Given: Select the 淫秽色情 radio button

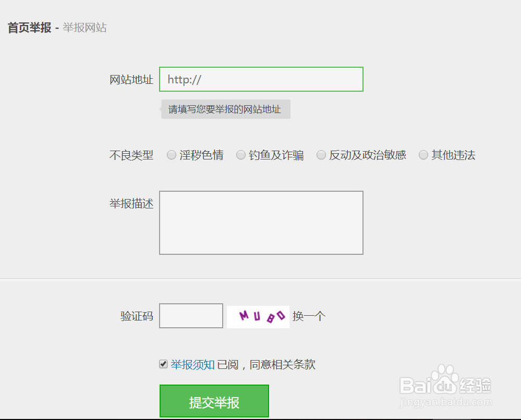Looking at the screenshot, I should (172, 154).
